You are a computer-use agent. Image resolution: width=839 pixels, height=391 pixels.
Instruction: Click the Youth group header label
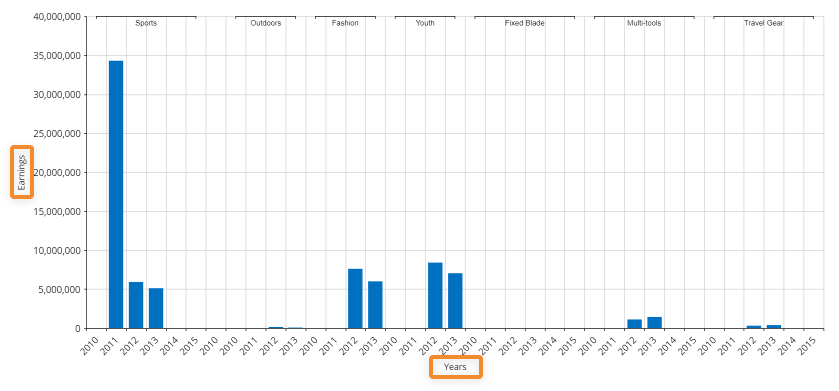[x=425, y=23]
